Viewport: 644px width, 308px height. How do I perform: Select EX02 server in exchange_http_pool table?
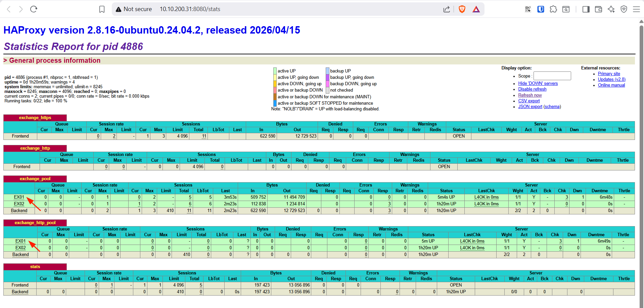[x=20, y=248]
